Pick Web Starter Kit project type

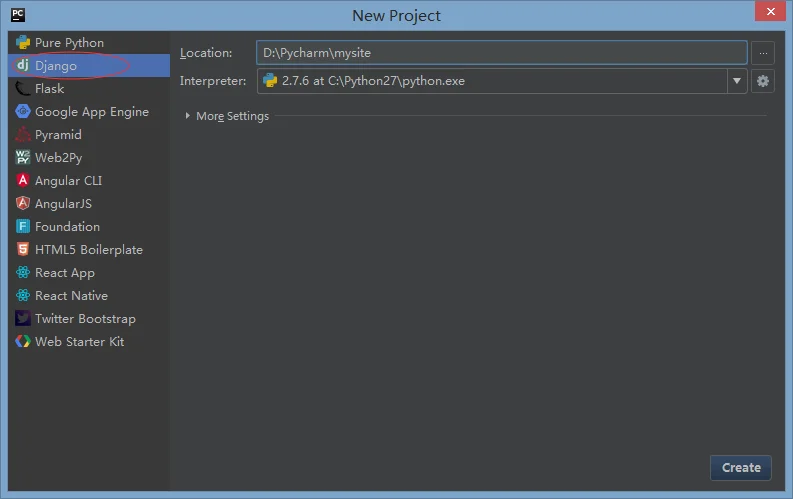89,341
